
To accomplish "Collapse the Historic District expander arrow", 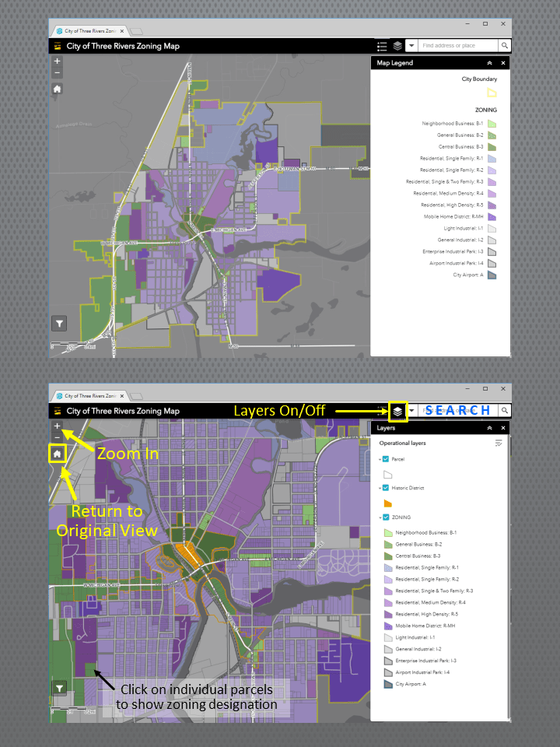I will 380,489.
